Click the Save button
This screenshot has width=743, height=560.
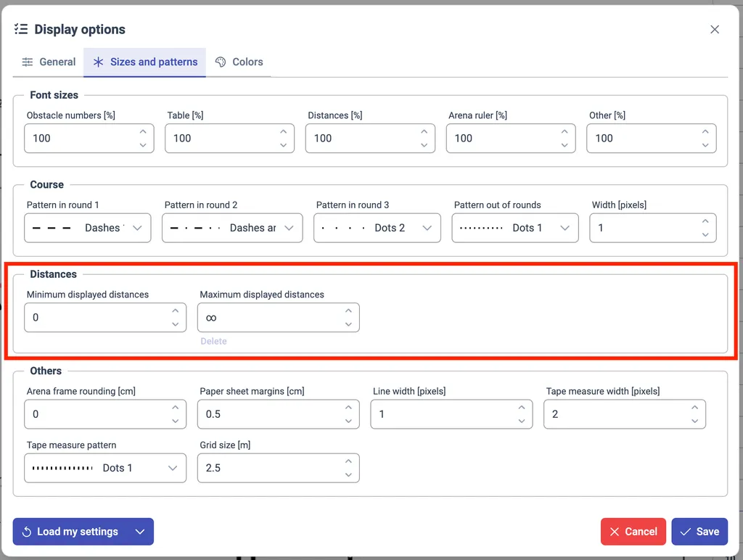(699, 532)
